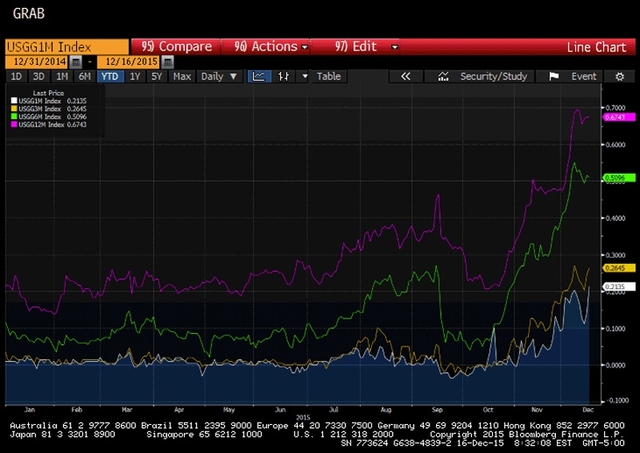
Task: Select the 5Y range tab
Action: coord(157,76)
